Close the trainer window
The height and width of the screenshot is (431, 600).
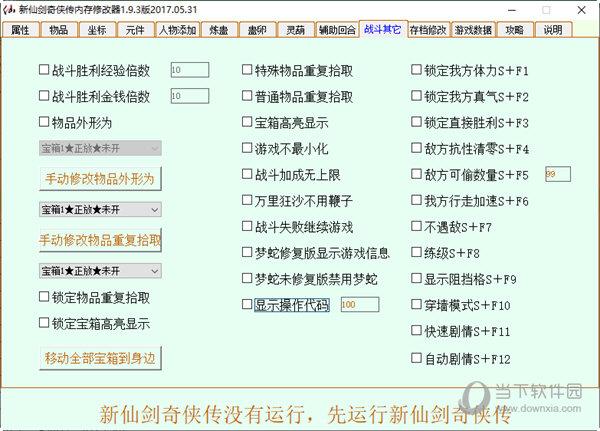[582, 10]
